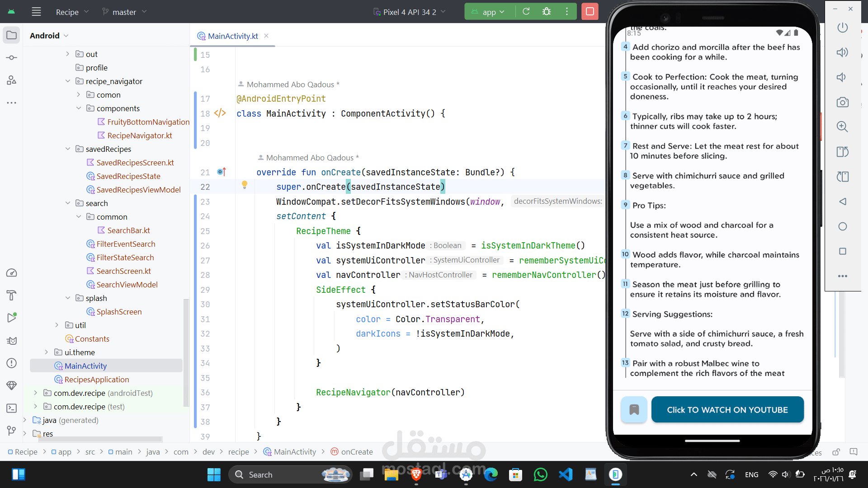This screenshot has height=488, width=868.
Task: Toggle the bookmark button in the recipe app
Action: coord(634,409)
